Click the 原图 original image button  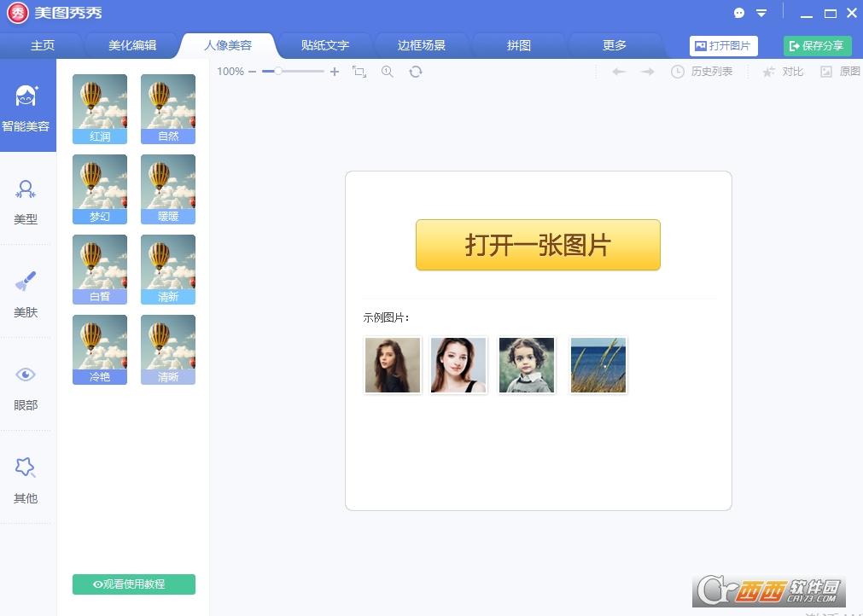(841, 72)
